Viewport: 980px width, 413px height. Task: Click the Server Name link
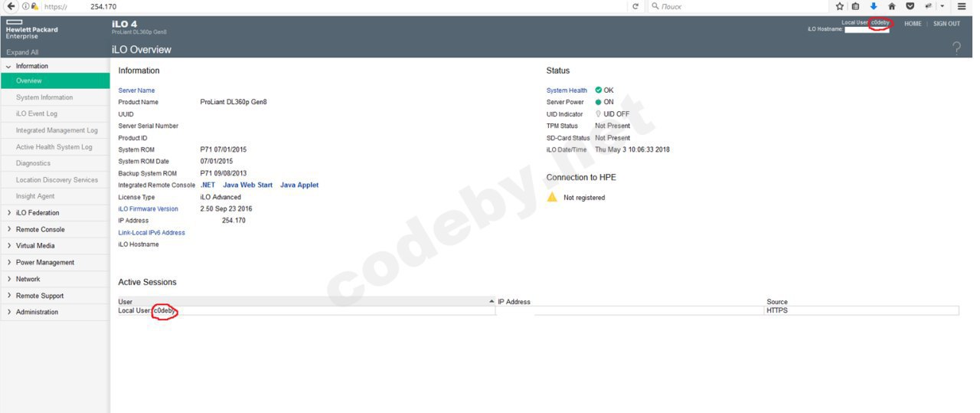tap(136, 90)
